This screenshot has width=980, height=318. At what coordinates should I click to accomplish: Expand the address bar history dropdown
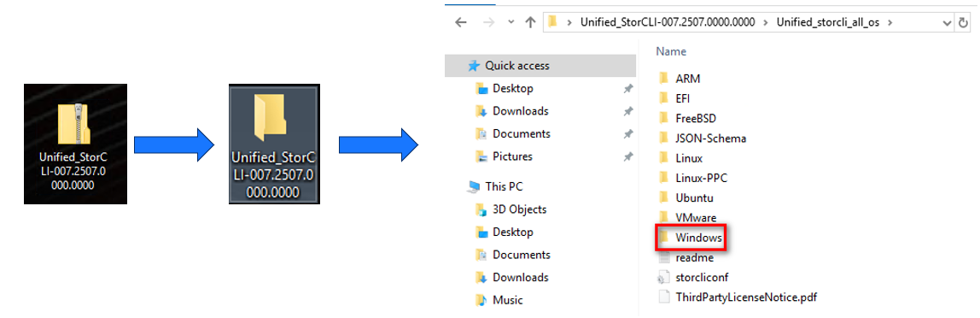click(948, 22)
